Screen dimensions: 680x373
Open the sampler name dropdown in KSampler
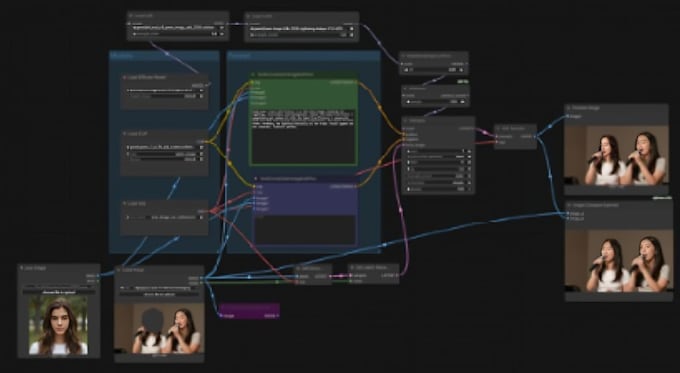tap(438, 176)
